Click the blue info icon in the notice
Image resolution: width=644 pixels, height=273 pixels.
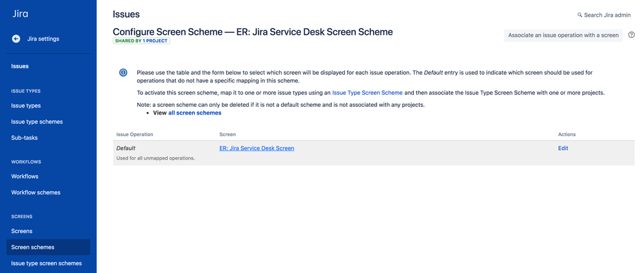tap(122, 73)
